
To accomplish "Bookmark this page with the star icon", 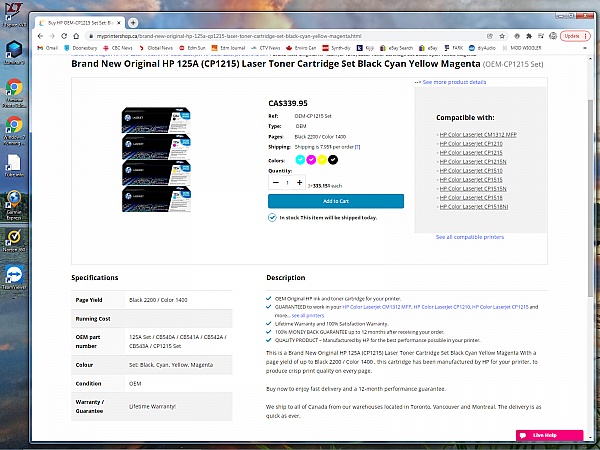I will pyautogui.click(x=502, y=36).
